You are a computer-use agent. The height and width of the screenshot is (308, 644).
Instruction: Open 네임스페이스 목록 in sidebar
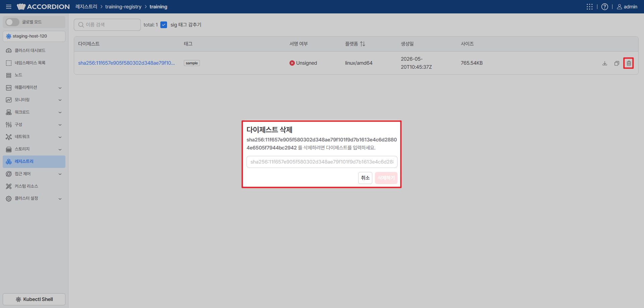tap(34, 63)
